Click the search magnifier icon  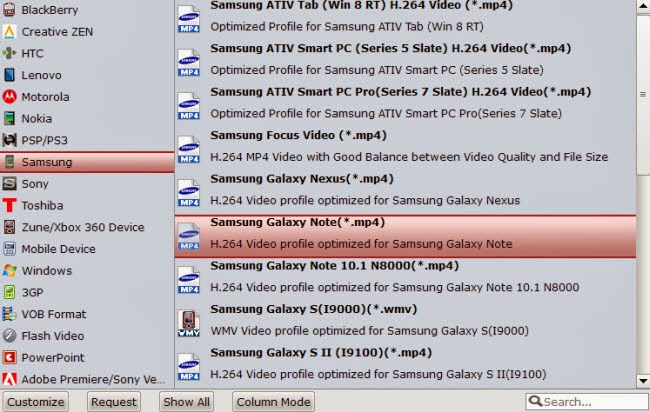[535, 401]
